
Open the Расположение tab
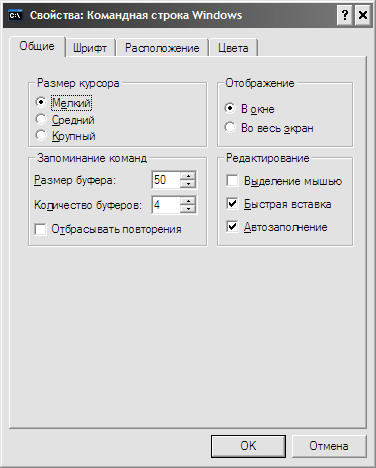[162, 48]
